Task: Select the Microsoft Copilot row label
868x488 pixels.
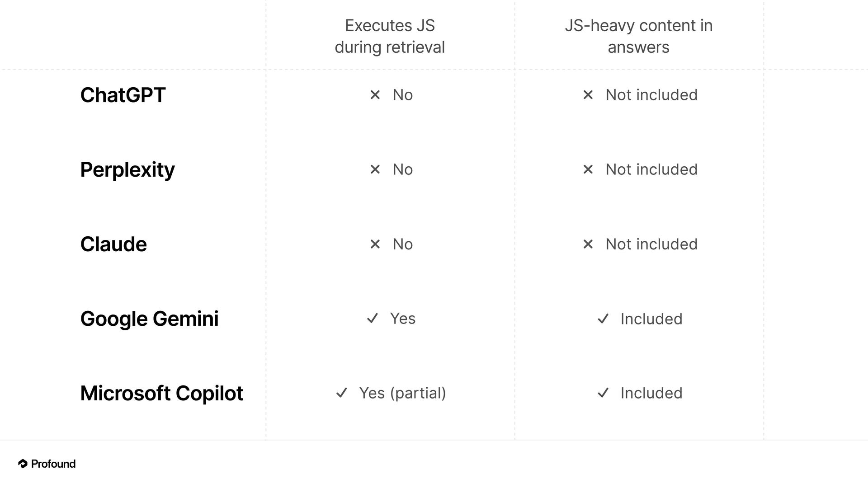Action: coord(161,393)
